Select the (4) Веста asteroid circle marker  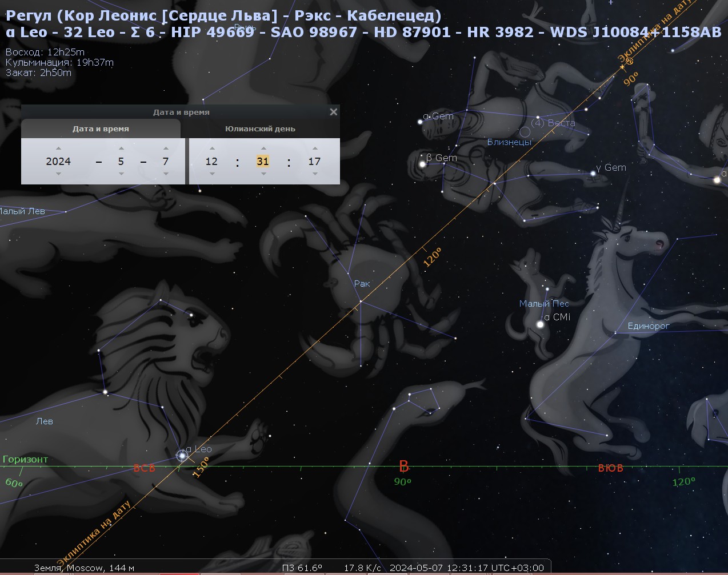(x=525, y=132)
